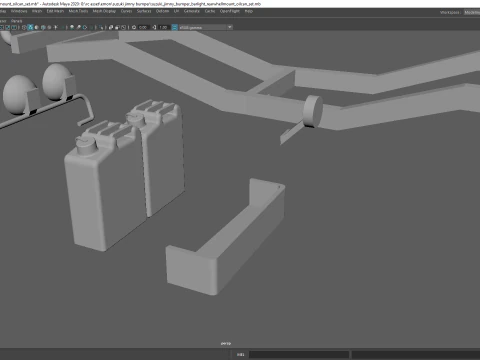Open the Deform menu
The height and width of the screenshot is (360, 480).
tap(162, 11)
